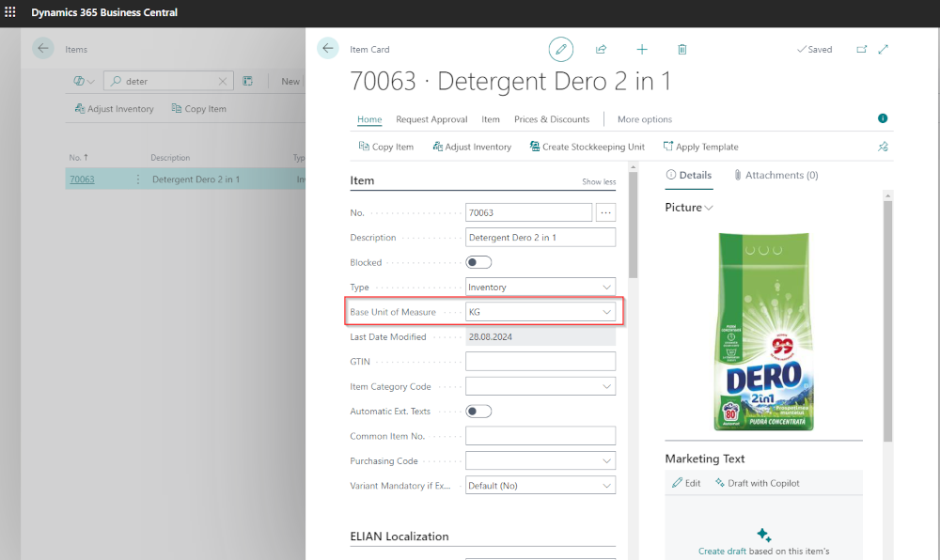Screen dimensions: 940x560
Task: Click the blue info icon near the tabs
Action: click(x=882, y=118)
